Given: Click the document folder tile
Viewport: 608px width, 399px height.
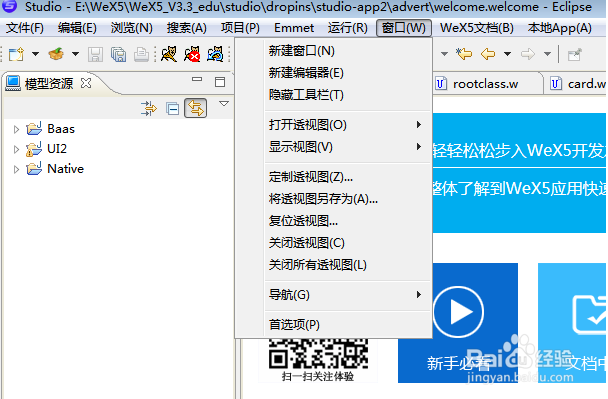Looking at the screenshot, I should pyautogui.click(x=572, y=323).
